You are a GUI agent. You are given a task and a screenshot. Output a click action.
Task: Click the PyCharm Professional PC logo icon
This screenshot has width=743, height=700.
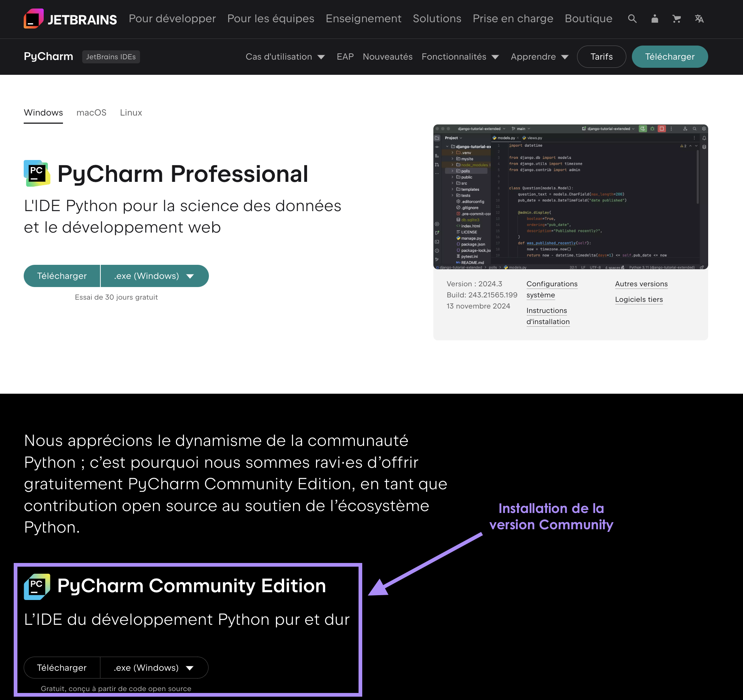pyautogui.click(x=37, y=173)
